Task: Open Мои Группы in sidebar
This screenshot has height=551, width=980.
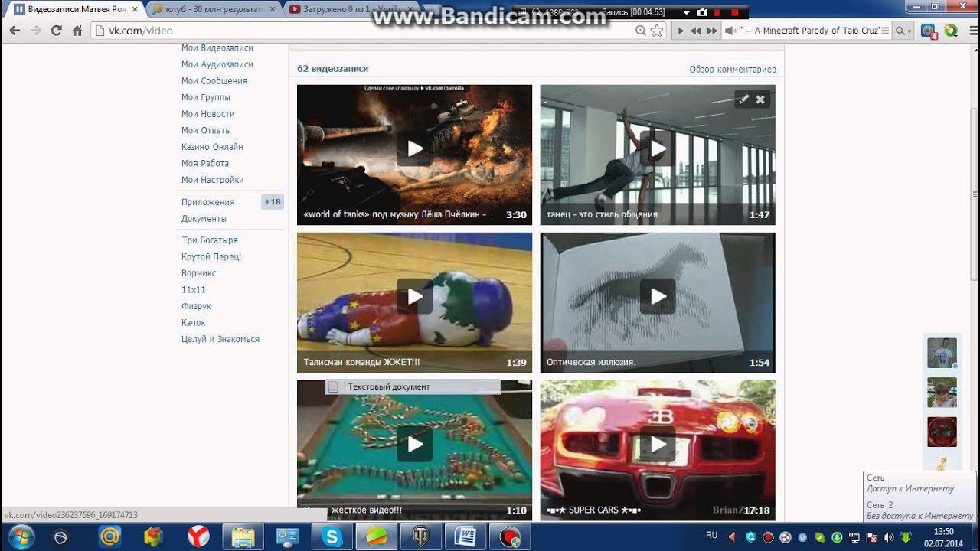Action: click(x=206, y=97)
